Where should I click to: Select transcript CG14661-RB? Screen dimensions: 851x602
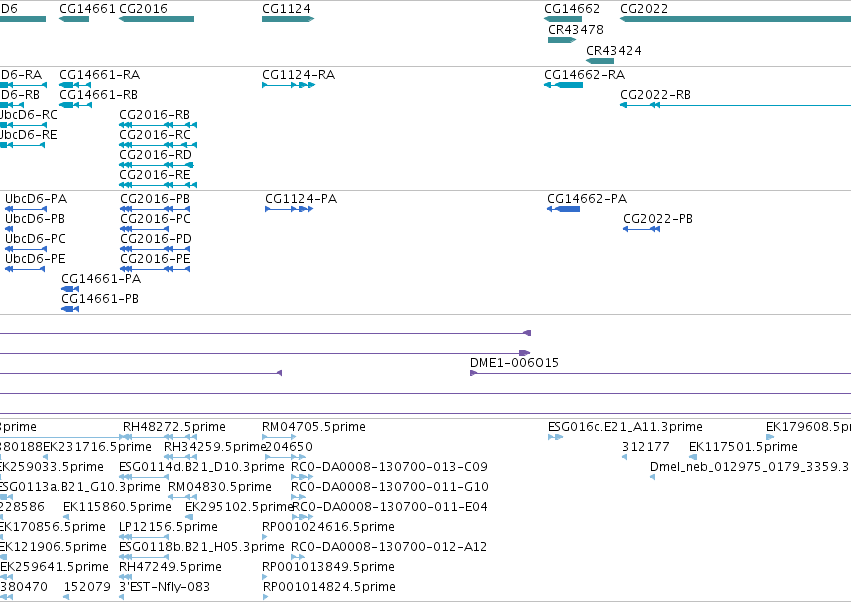click(98, 94)
